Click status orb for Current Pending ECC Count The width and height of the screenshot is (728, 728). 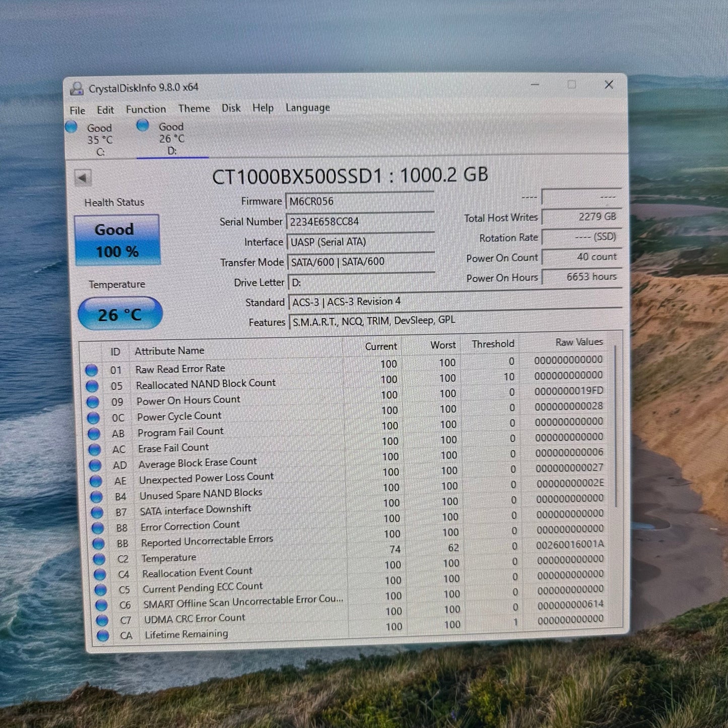[x=101, y=589]
